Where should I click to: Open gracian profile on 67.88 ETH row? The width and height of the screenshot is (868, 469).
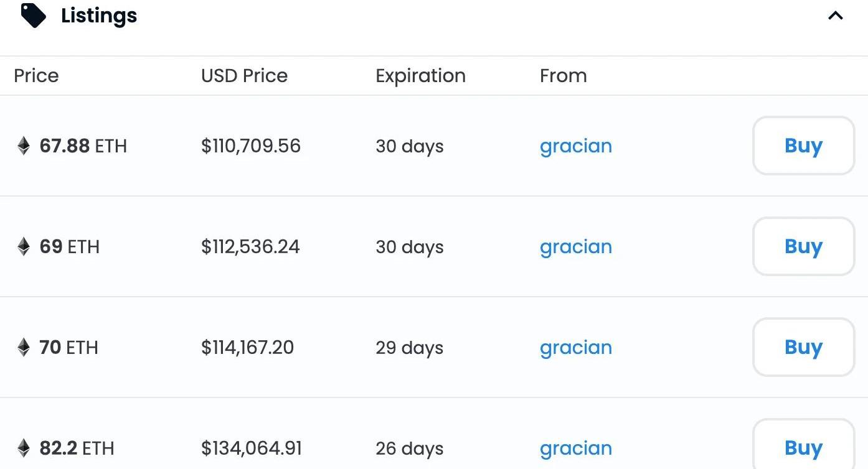[576, 146]
